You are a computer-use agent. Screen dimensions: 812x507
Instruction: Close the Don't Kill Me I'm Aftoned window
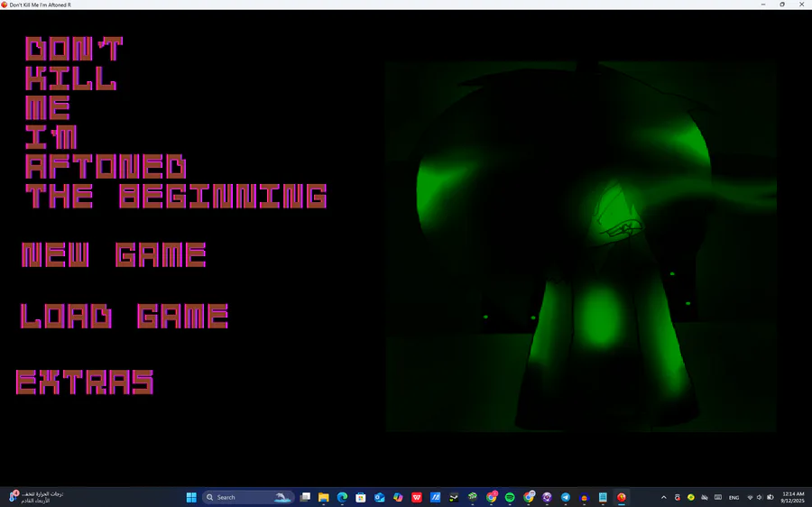pyautogui.click(x=802, y=5)
